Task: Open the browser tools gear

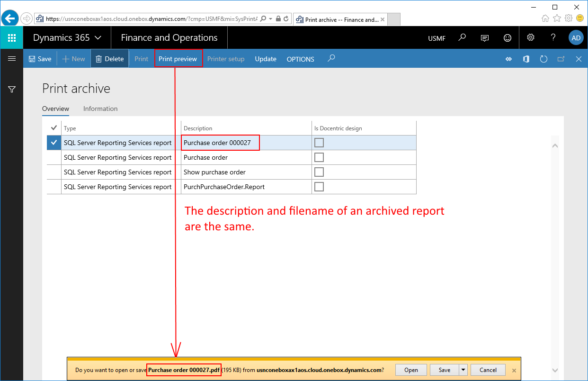Action: pyautogui.click(x=568, y=18)
